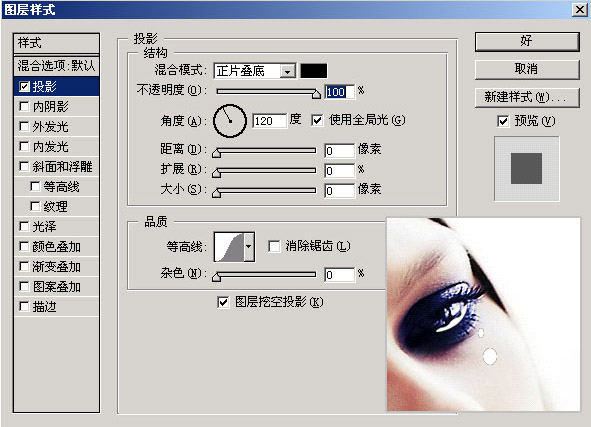The height and width of the screenshot is (427, 591).
Task: Enable the 内阴影 checkbox
Action: [x=24, y=107]
